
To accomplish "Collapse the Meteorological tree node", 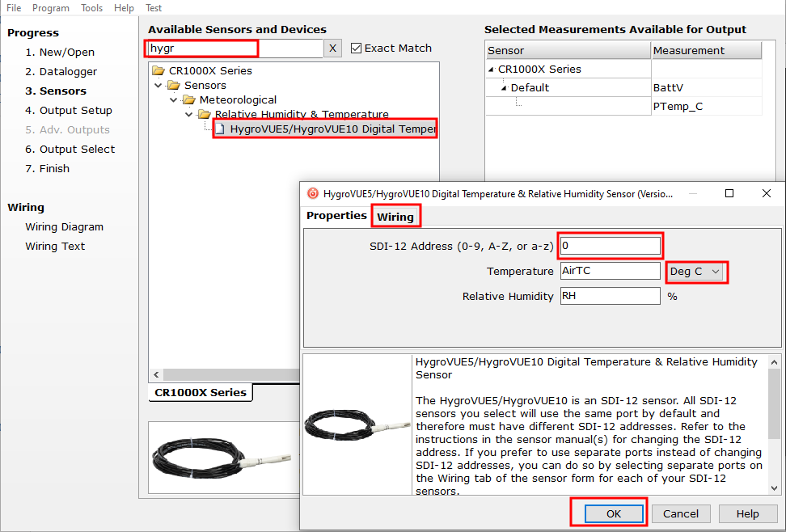I will [173, 99].
